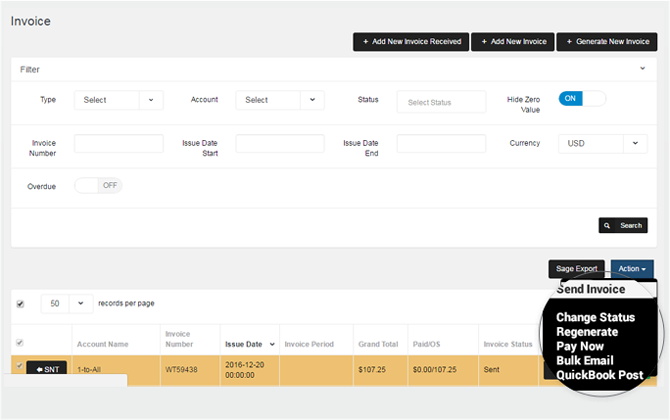Choose Send Invoice from Action menu

(x=590, y=289)
